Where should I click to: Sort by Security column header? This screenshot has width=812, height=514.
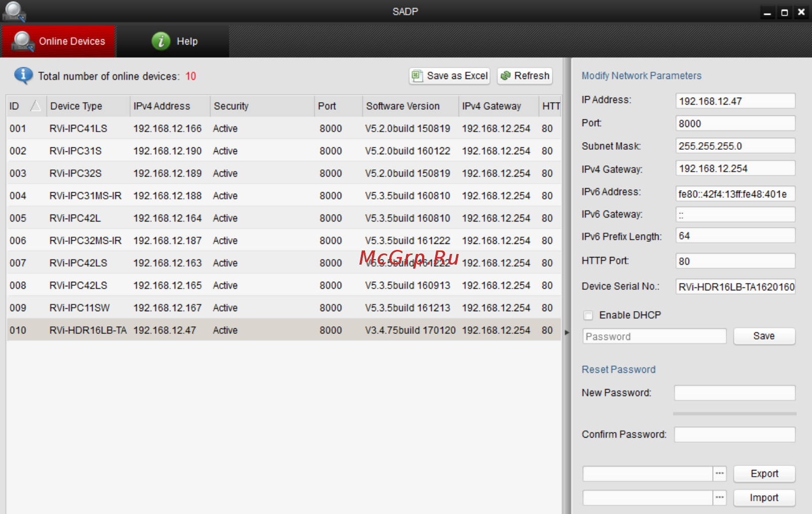click(x=262, y=106)
